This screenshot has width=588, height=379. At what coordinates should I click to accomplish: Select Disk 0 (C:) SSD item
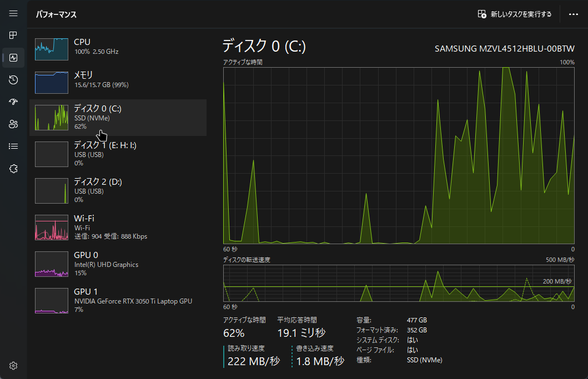coord(118,118)
